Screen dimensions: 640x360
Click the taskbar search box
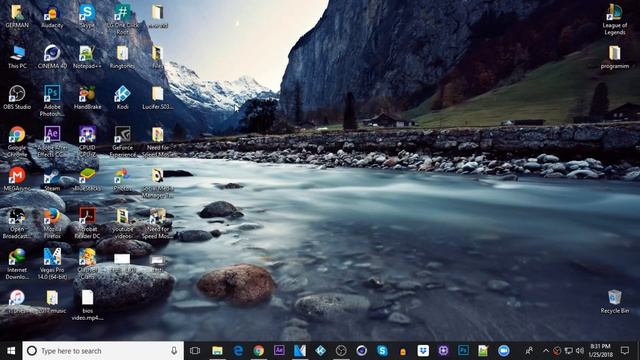tap(103, 351)
